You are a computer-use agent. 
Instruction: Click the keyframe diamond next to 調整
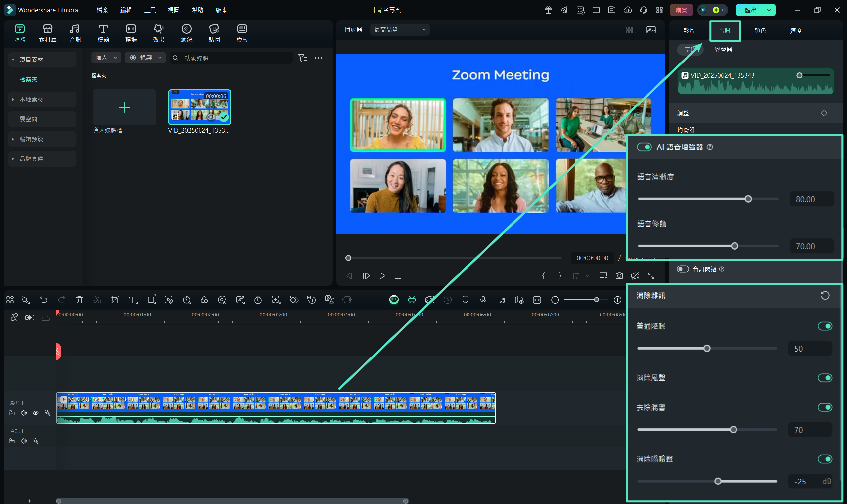tap(824, 113)
